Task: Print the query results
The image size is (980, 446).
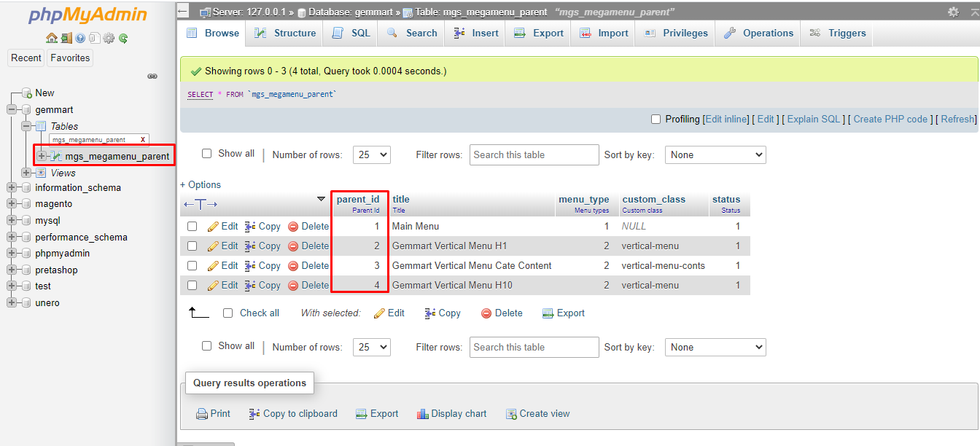Action: (x=214, y=414)
